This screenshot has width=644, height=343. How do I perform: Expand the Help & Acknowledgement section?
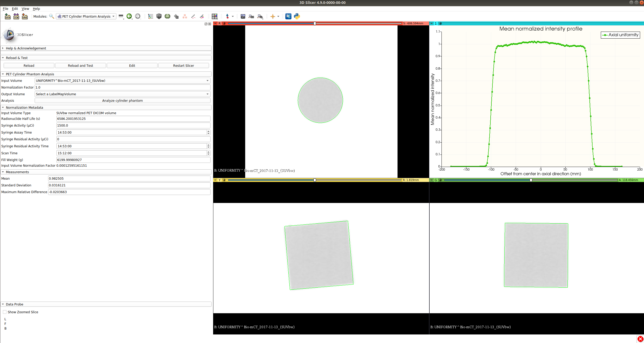pos(26,48)
